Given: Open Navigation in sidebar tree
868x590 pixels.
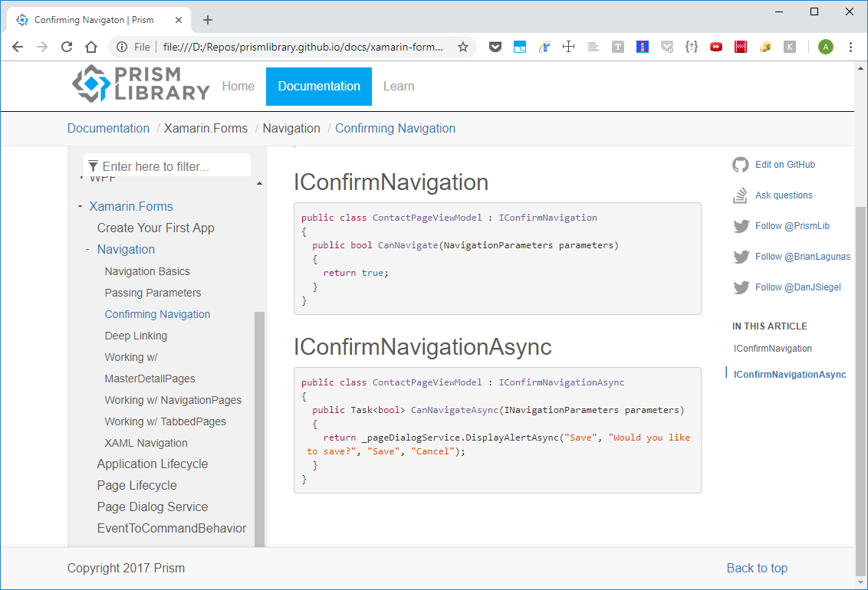Looking at the screenshot, I should tap(127, 249).
